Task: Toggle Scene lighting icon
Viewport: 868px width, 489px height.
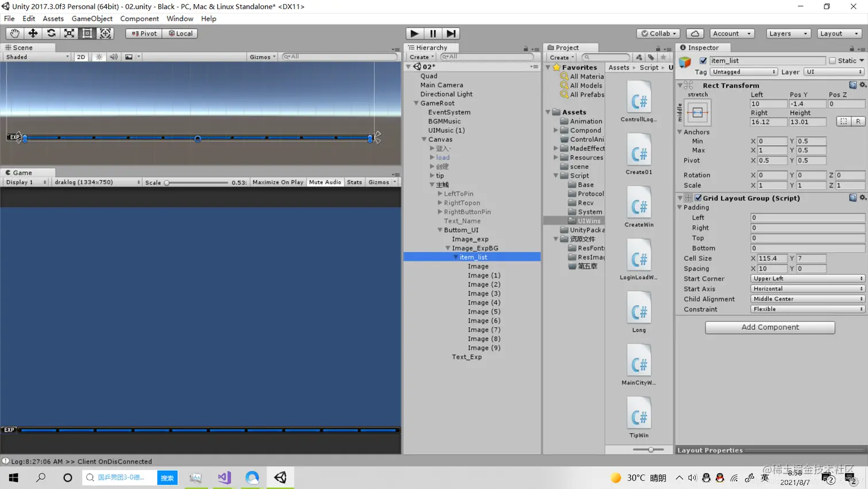Action: 99,57
